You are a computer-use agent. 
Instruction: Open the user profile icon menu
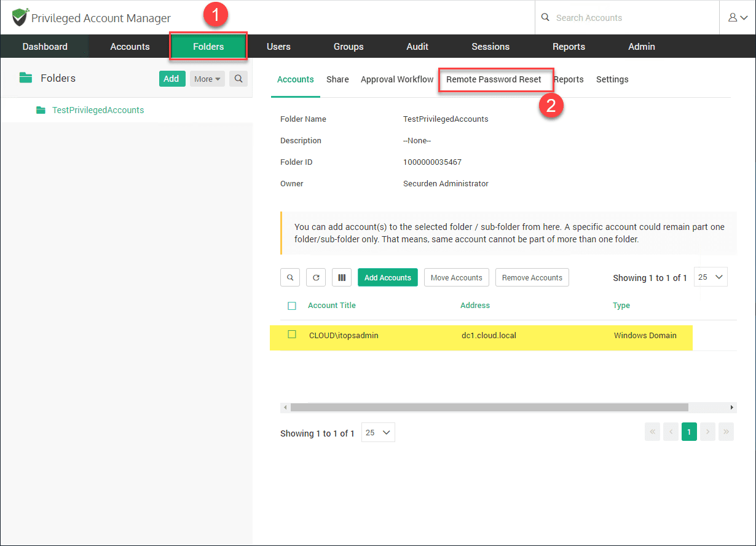click(738, 18)
